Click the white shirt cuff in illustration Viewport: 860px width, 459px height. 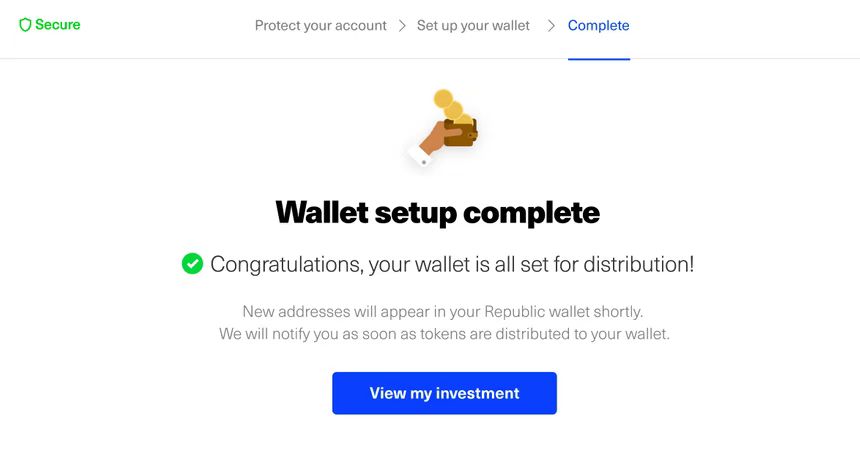click(418, 155)
